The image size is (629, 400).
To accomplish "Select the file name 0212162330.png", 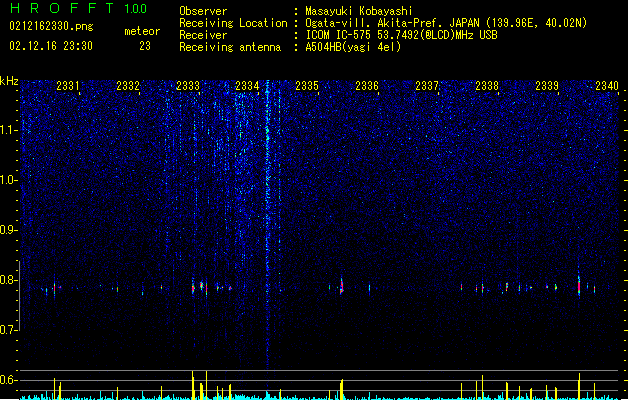I will pyautogui.click(x=51, y=26).
